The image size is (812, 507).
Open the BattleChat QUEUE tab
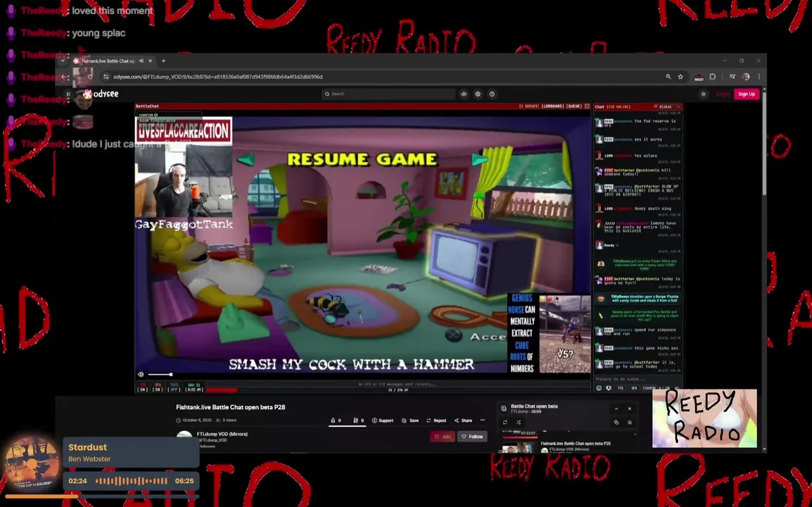pos(573,106)
